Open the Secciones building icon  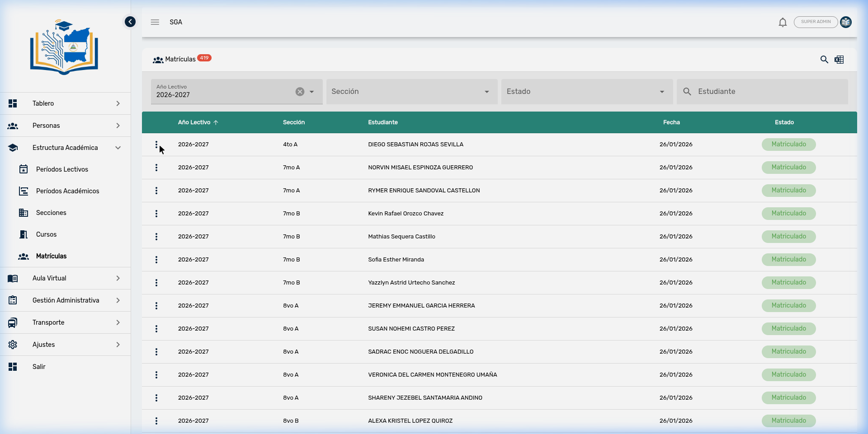coord(24,212)
